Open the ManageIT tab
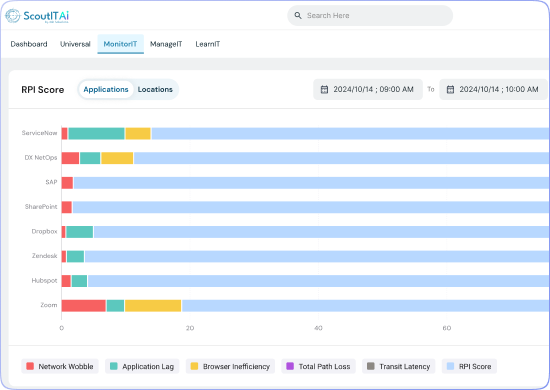The height and width of the screenshot is (390, 550). click(x=166, y=44)
